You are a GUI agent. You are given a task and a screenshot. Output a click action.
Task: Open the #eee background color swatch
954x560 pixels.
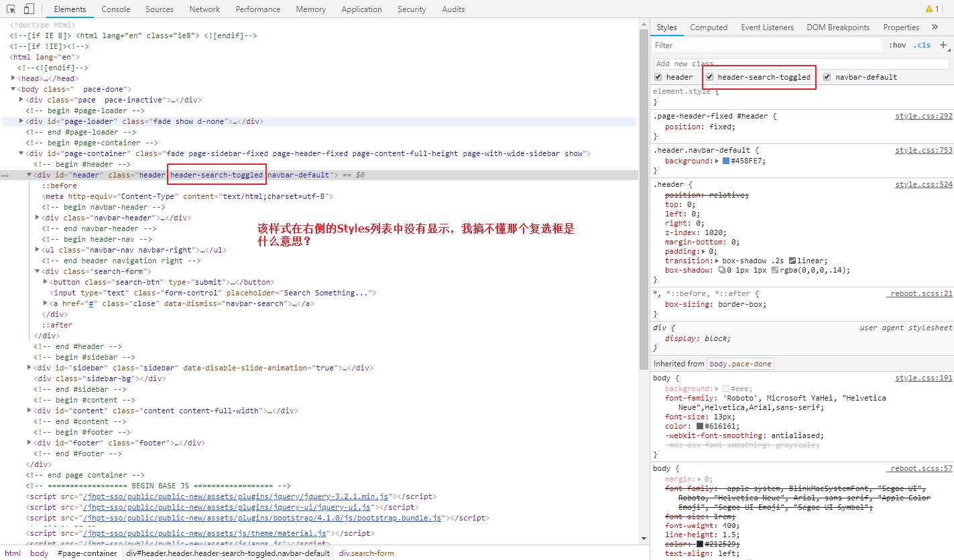(726, 389)
